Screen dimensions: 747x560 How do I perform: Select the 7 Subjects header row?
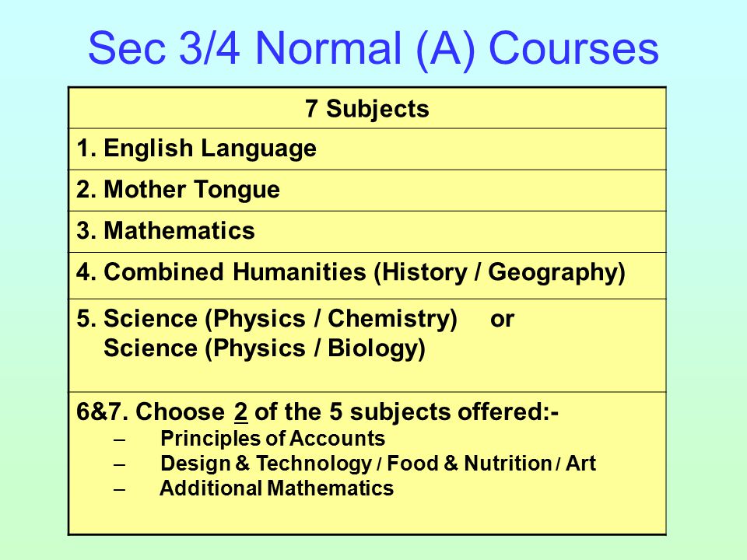pos(367,108)
